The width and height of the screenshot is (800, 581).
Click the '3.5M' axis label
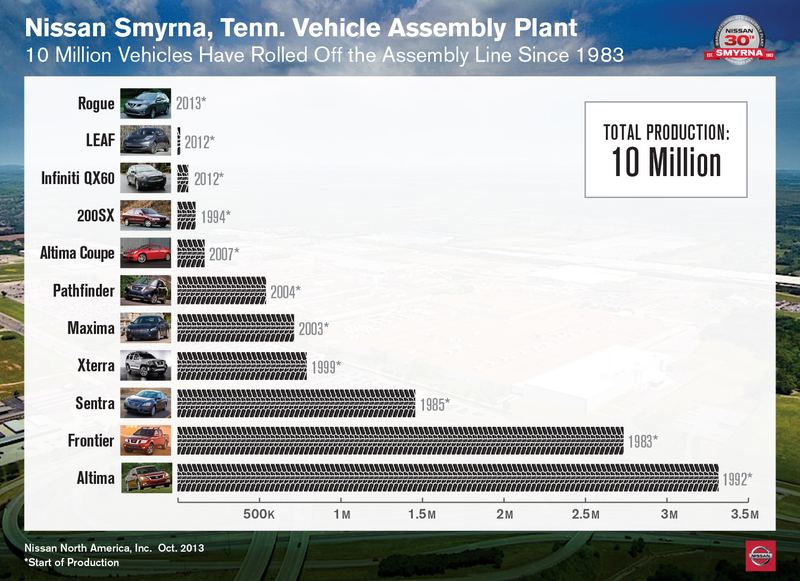pyautogui.click(x=745, y=514)
